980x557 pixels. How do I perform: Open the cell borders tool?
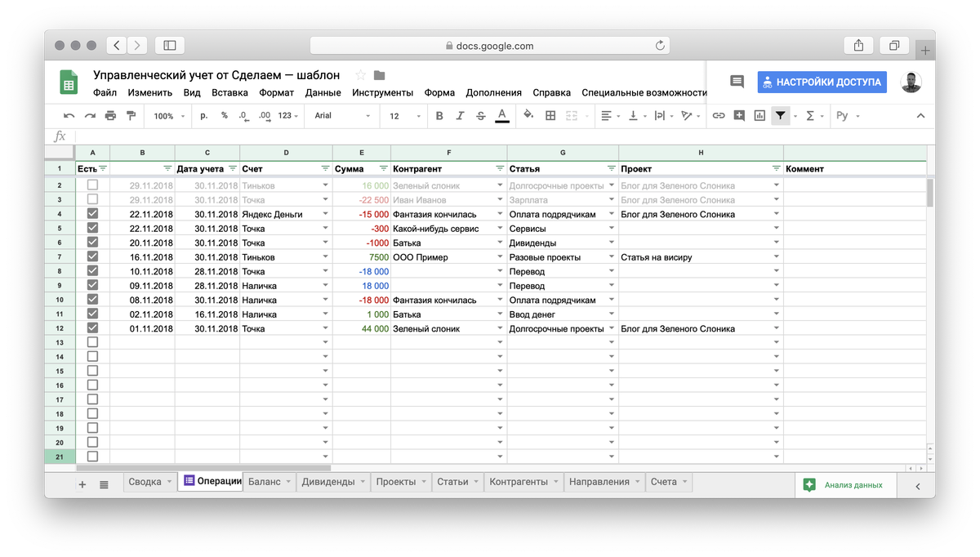click(x=550, y=116)
